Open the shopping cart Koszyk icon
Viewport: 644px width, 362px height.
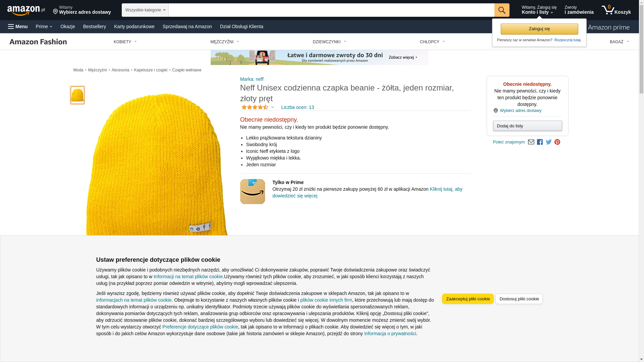616,10
